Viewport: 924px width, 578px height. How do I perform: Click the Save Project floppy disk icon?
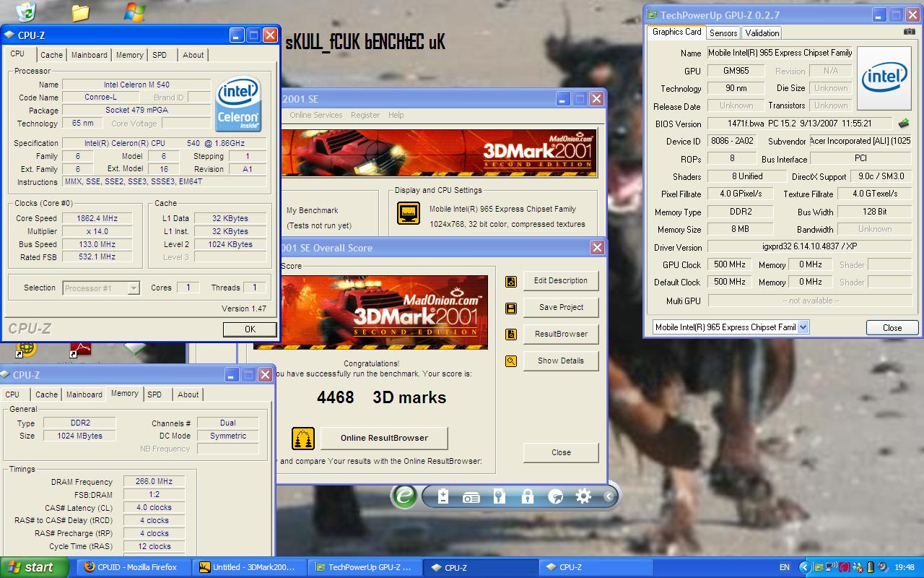point(511,308)
